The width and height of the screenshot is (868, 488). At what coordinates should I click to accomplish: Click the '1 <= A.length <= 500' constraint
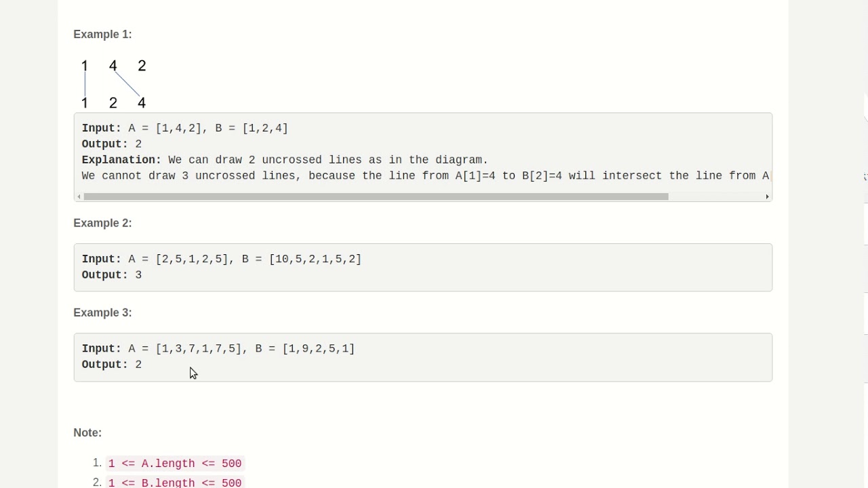(175, 464)
